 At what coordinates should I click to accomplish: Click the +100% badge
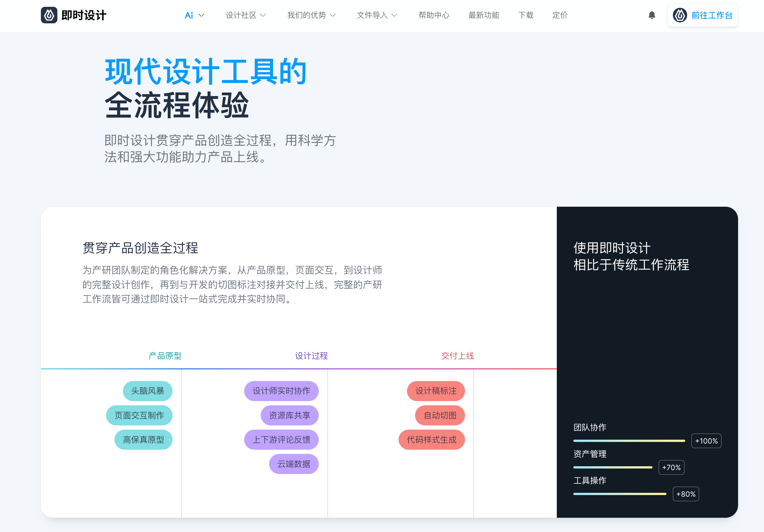[x=706, y=441]
